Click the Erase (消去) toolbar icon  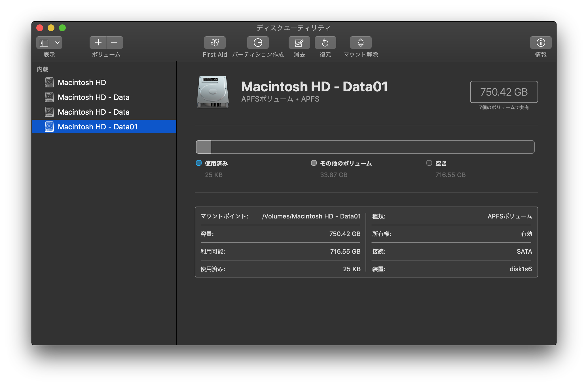click(299, 43)
